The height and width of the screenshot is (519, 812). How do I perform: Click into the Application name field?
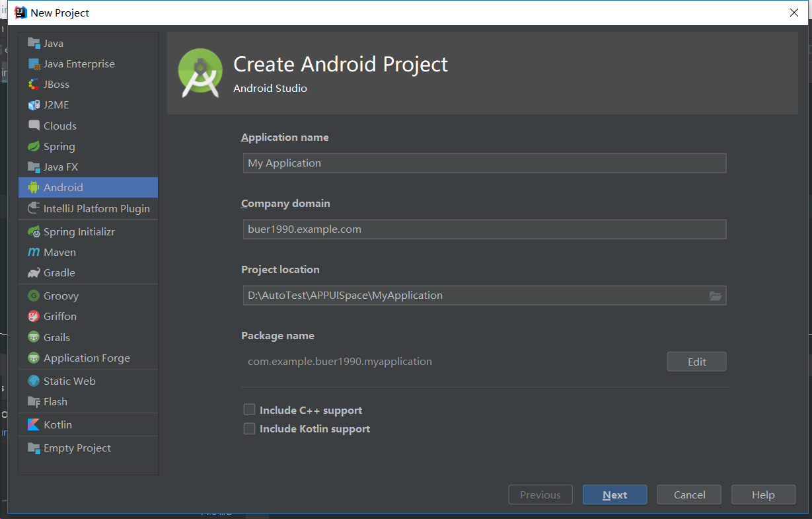(x=482, y=163)
